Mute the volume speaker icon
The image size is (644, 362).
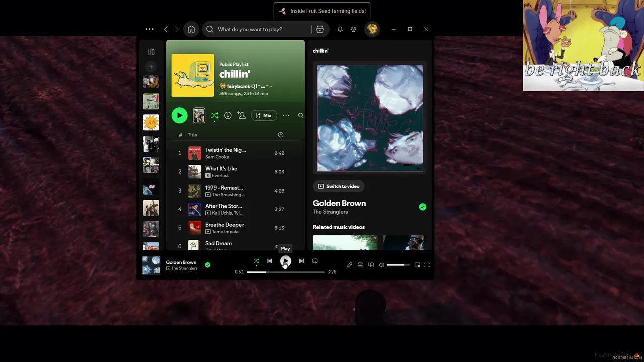click(381, 265)
